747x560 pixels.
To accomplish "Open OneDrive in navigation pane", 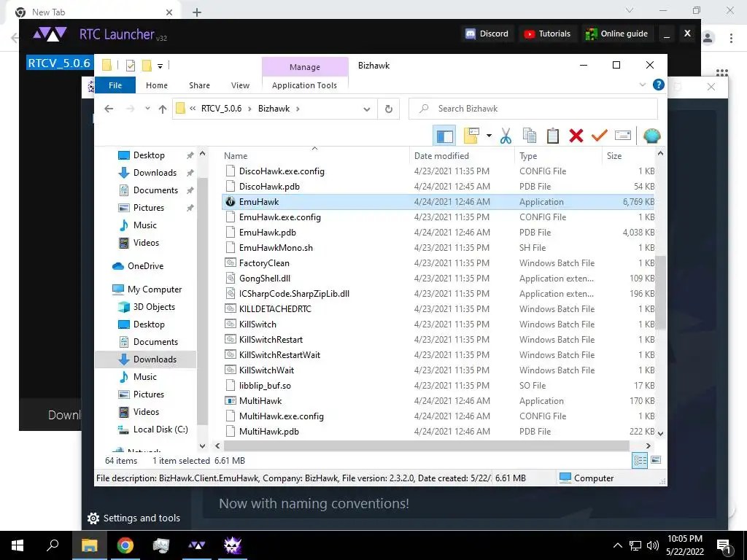I will pyautogui.click(x=139, y=266).
